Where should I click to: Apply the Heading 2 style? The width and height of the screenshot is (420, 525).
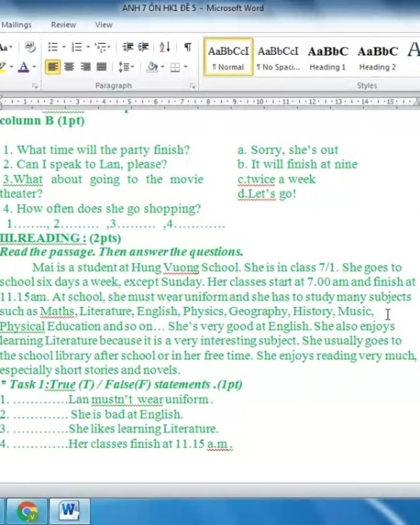[x=377, y=57]
